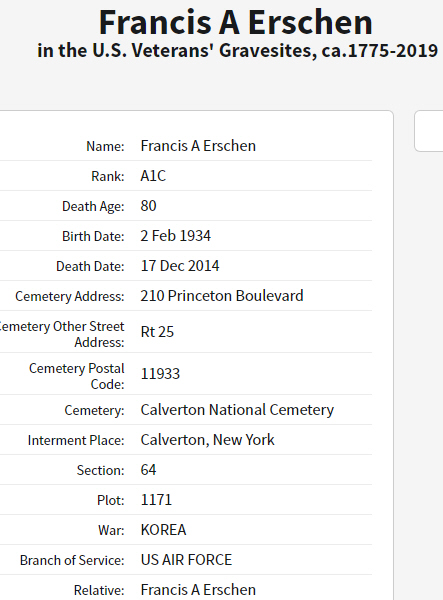Click the page title 'Francis A Erschen'
The width and height of the screenshot is (443, 600).
(236, 22)
